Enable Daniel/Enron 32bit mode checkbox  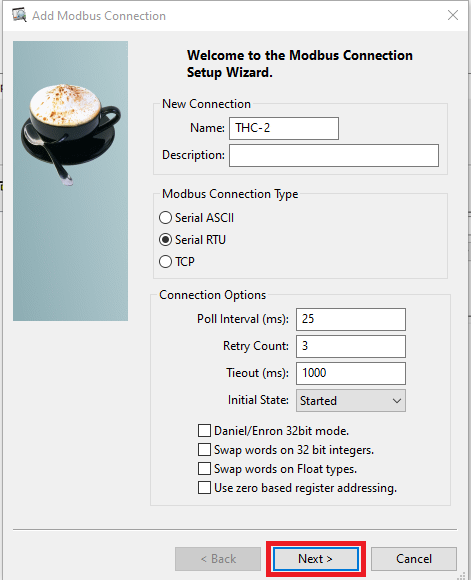click(x=205, y=431)
